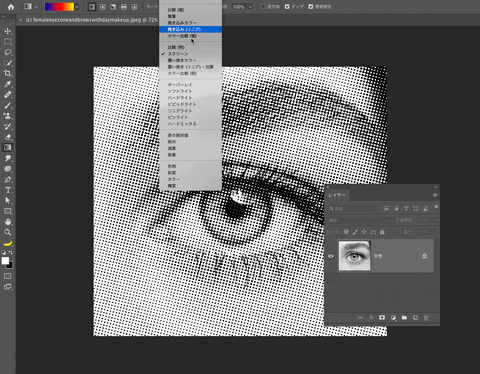Toggle lock all padlock in Layers panel
The image size is (480, 374).
(x=382, y=232)
